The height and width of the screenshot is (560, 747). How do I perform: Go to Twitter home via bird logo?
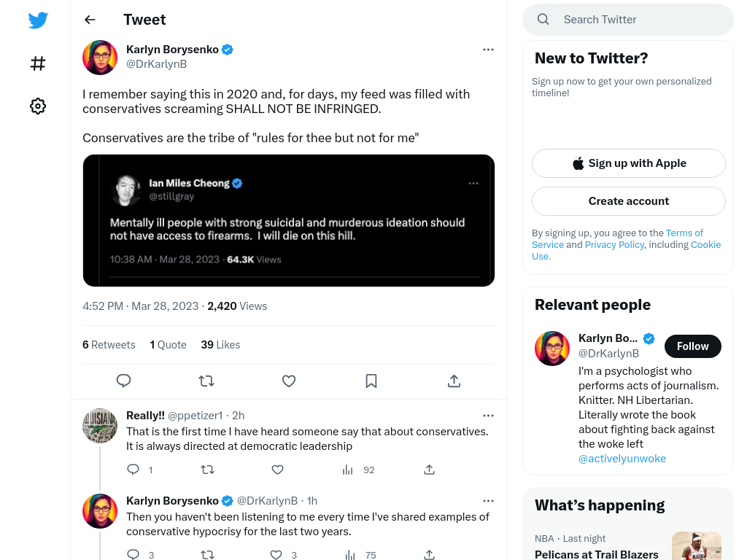[38, 20]
